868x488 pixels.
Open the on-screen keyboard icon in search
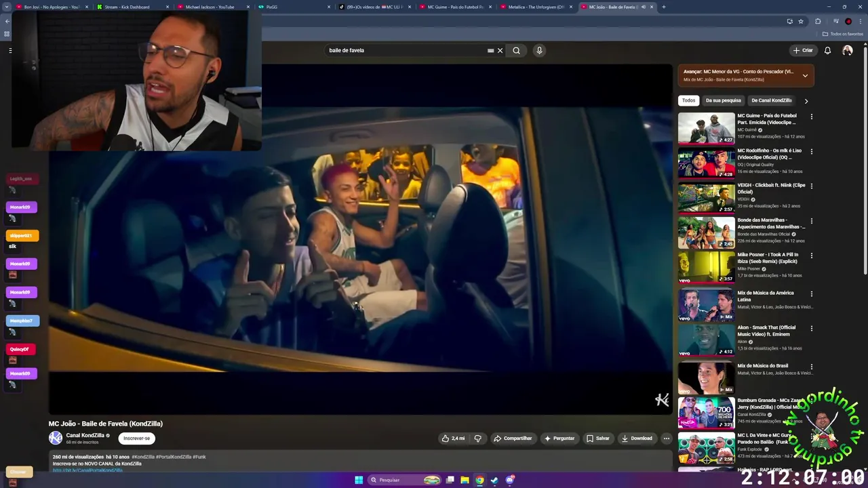click(x=490, y=50)
